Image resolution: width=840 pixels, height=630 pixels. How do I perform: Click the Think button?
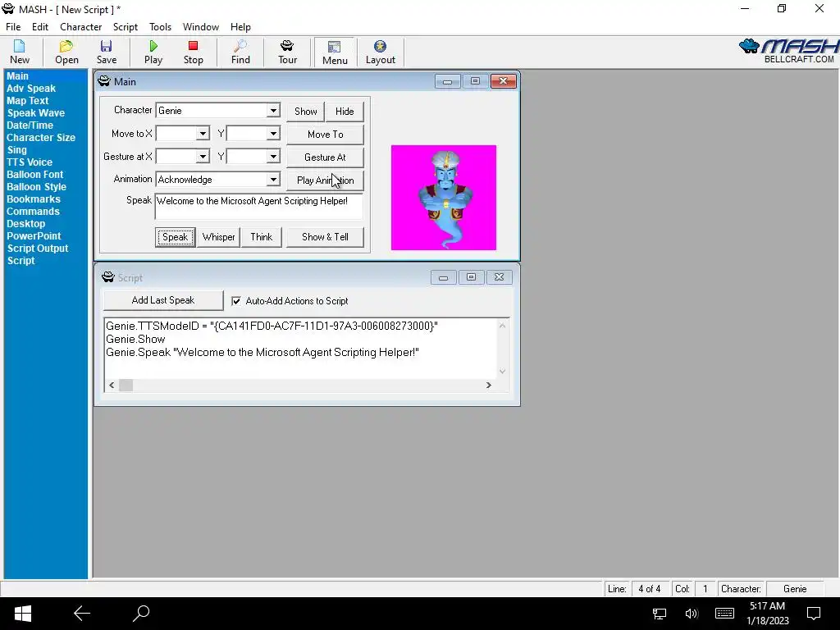(x=262, y=237)
